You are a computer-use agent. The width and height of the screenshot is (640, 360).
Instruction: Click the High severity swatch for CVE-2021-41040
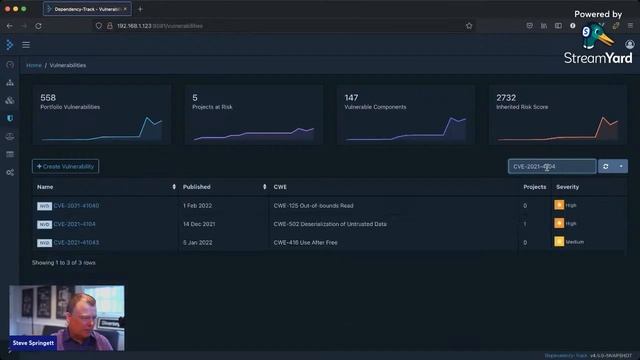[559, 205]
